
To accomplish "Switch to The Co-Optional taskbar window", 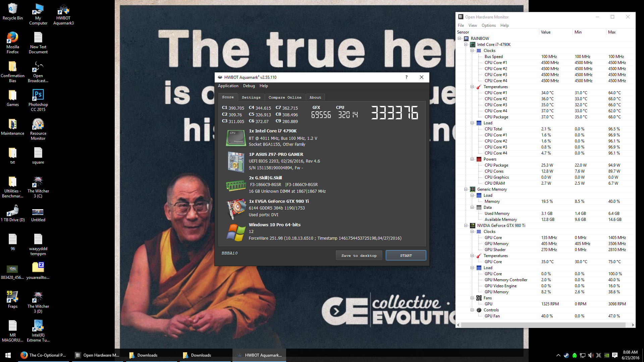I will tap(43, 355).
